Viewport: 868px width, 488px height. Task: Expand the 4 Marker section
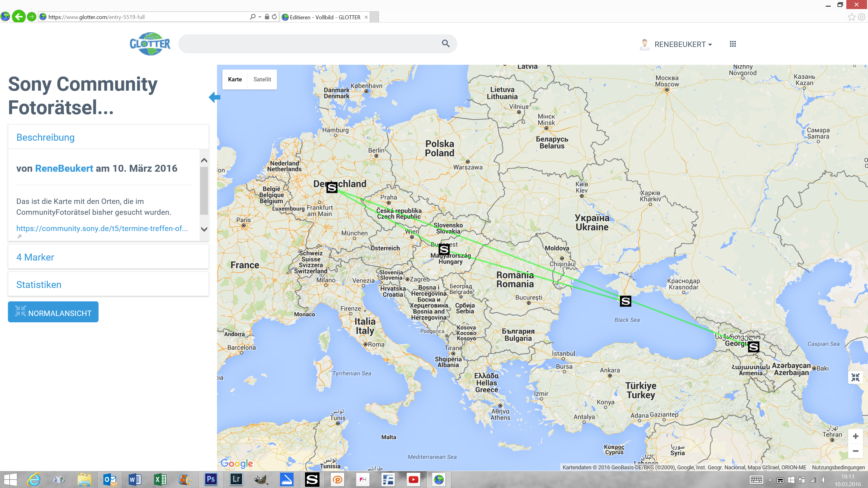click(x=35, y=257)
